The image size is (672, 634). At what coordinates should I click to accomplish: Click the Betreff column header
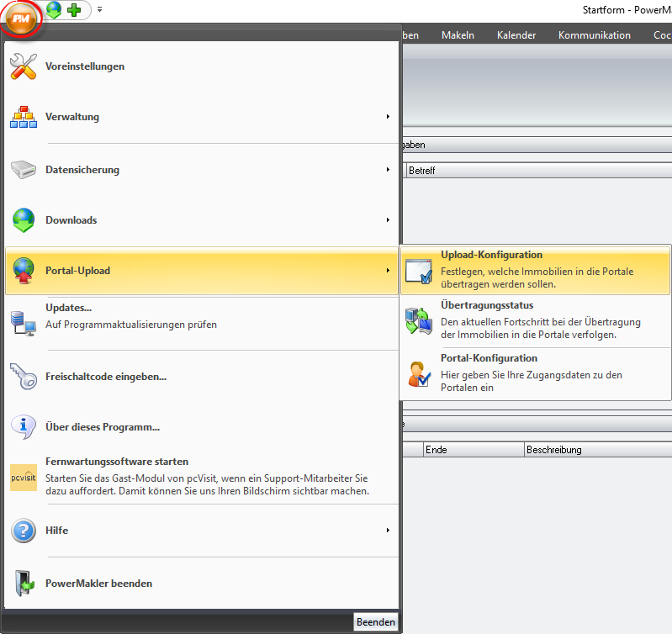(x=539, y=171)
